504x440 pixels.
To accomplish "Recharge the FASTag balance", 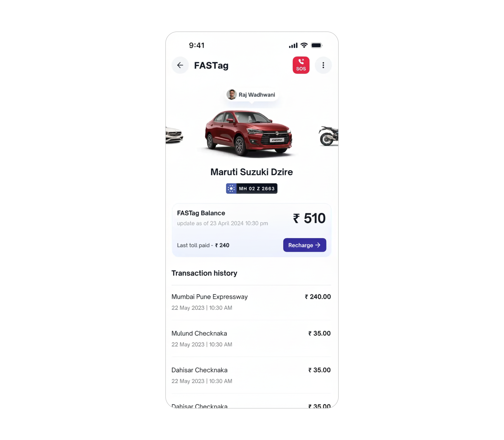I will [305, 245].
